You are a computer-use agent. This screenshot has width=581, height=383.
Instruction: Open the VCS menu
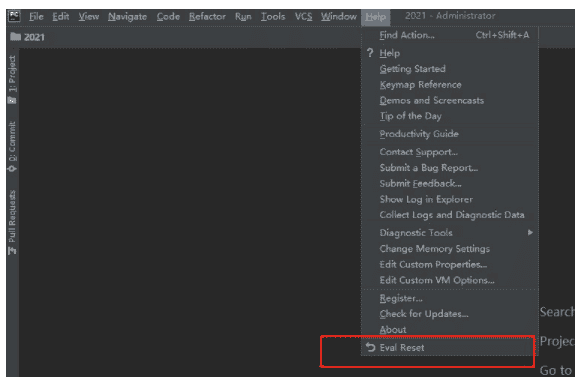pyautogui.click(x=303, y=17)
